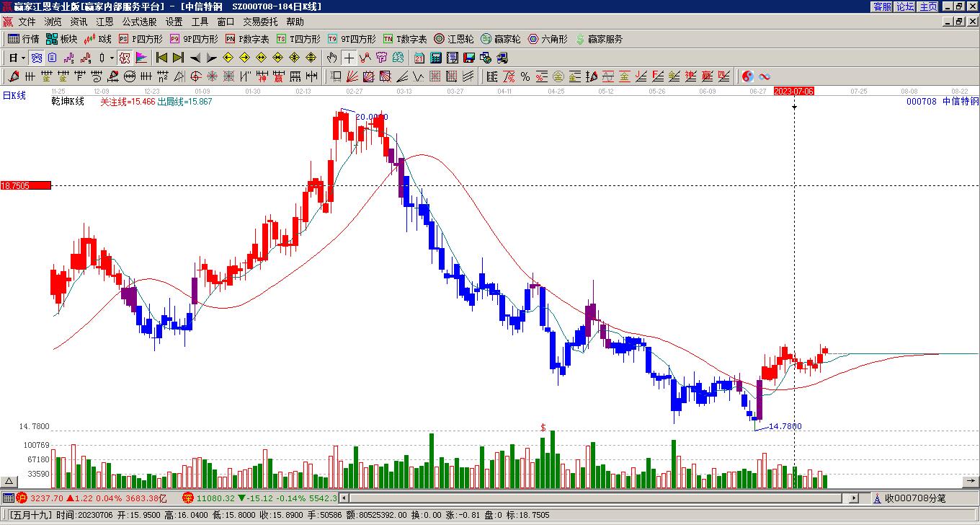
Task: Click the 收000708分笔 tick panel label
Action: coord(915,498)
